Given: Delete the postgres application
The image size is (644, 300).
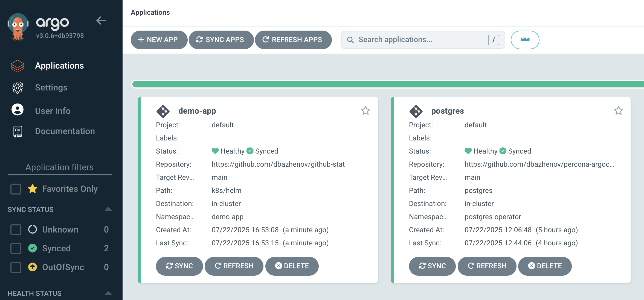Looking at the screenshot, I should [545, 266].
